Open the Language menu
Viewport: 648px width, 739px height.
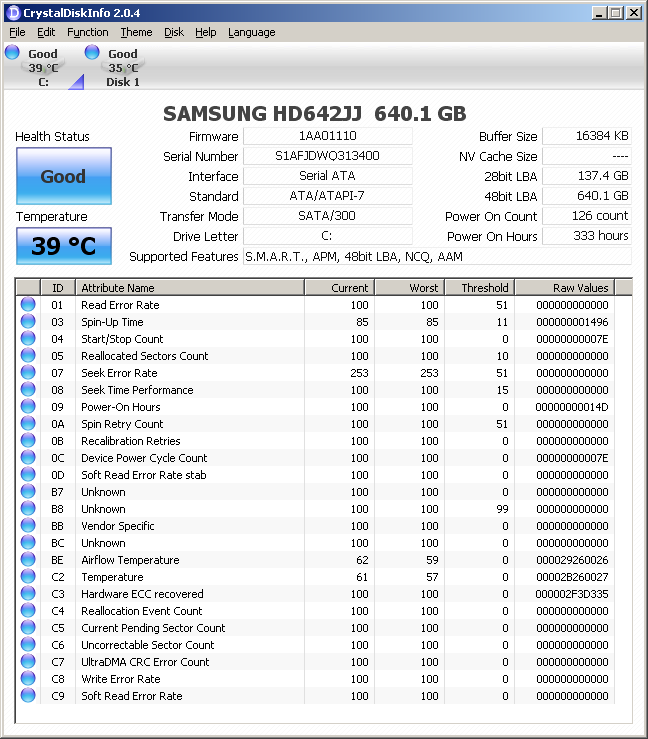click(x=252, y=32)
